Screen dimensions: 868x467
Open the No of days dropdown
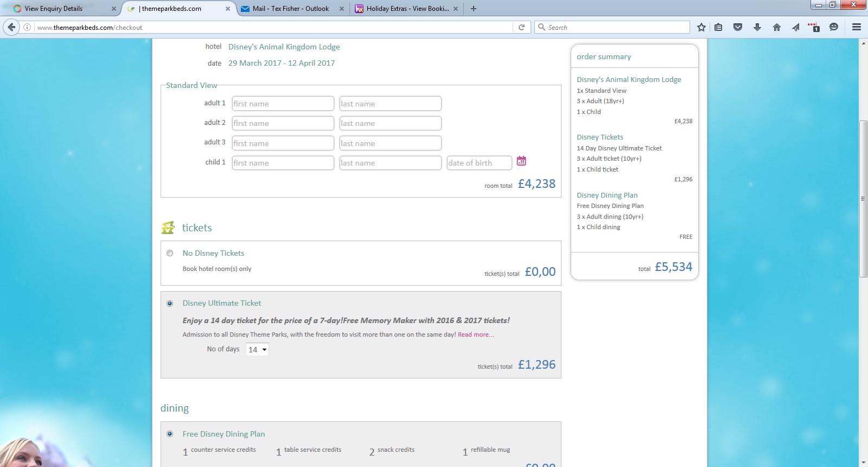(x=257, y=350)
